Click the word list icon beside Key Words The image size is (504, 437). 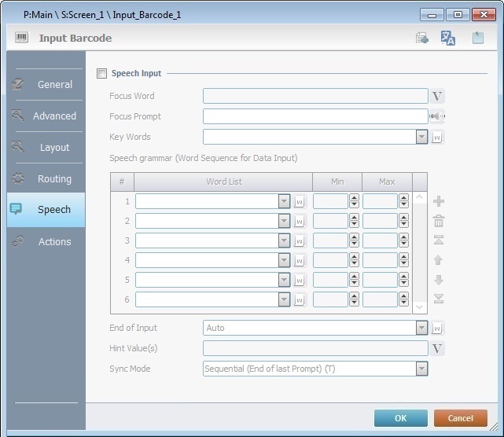click(x=438, y=137)
